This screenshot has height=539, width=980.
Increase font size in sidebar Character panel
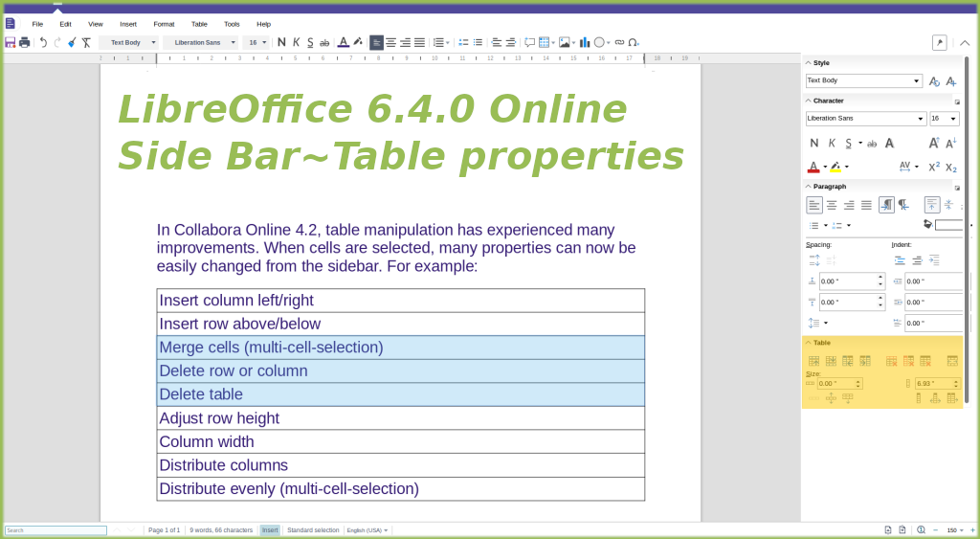pos(934,144)
